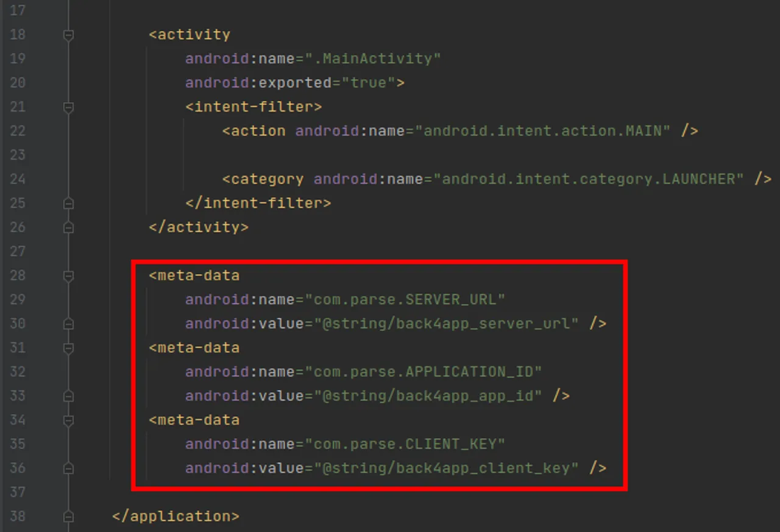
Task: Click the fold-end marker beside line 33
Action: [x=68, y=396]
